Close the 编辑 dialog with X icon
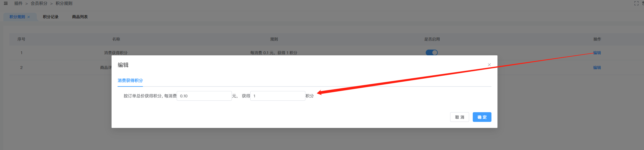The image size is (644, 150). pyautogui.click(x=489, y=65)
